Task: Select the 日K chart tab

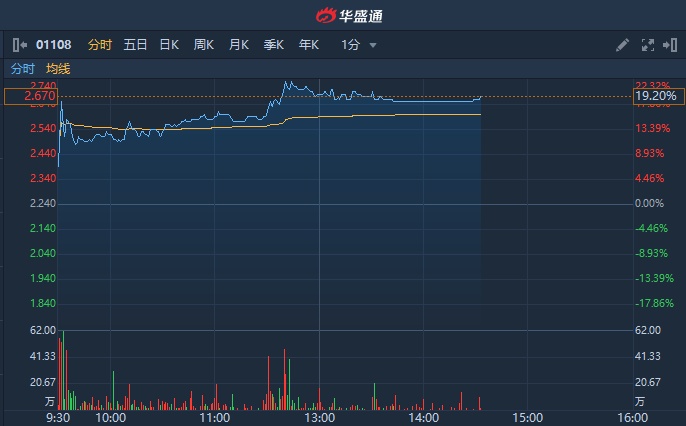Action: 169,45
